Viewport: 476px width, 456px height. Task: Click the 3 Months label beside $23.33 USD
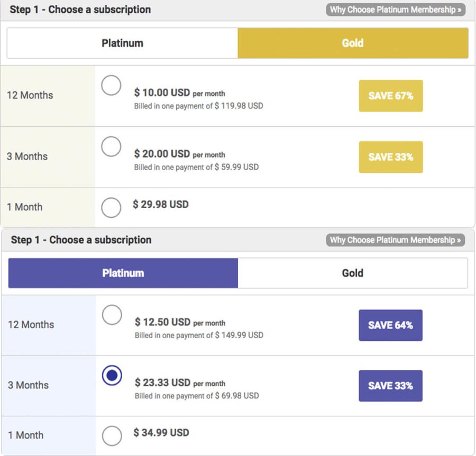[x=28, y=385]
